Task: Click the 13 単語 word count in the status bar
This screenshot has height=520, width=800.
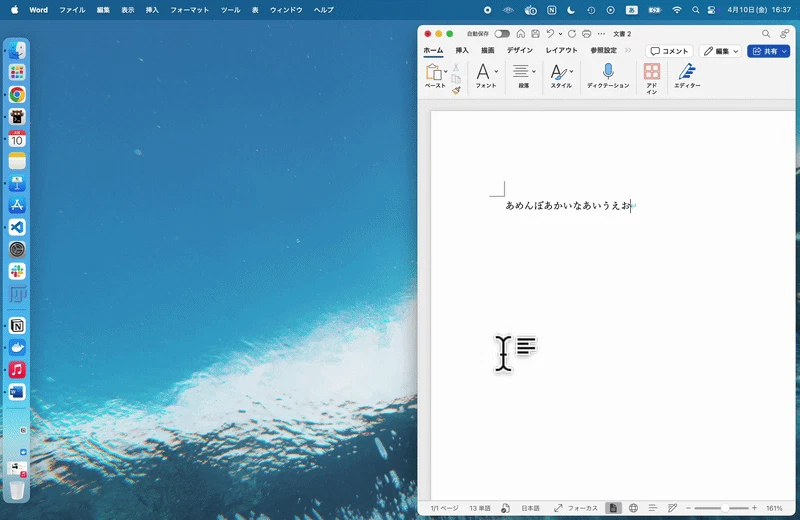Action: click(x=480, y=508)
